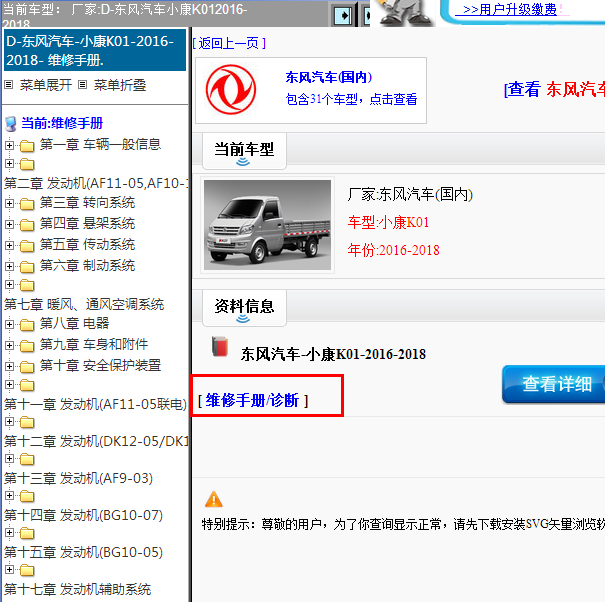605x602 pixels.
Task: Click 菜单展开 to expand menu
Action: (46, 85)
